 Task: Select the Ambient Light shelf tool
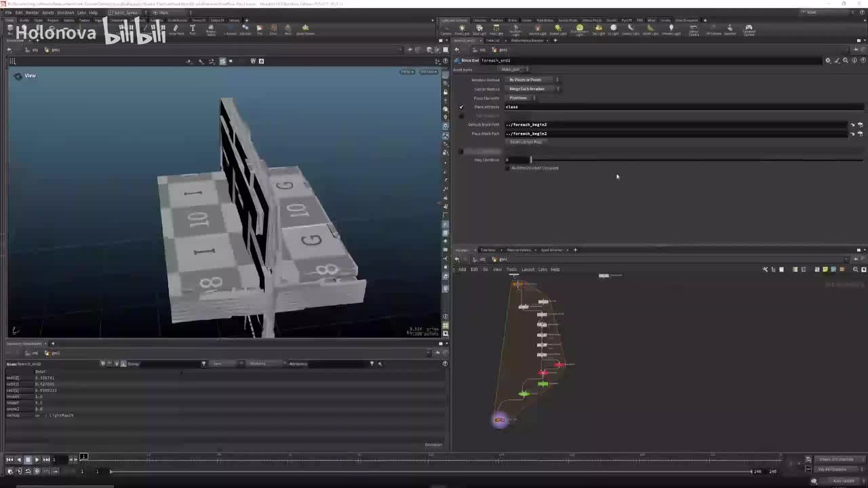tap(671, 30)
